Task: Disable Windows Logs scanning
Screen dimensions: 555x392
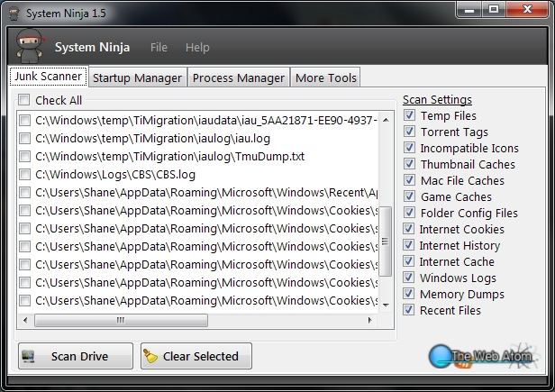Action: [x=409, y=278]
